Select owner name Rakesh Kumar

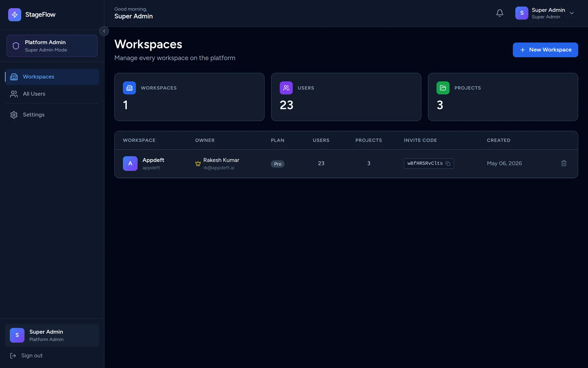221,160
